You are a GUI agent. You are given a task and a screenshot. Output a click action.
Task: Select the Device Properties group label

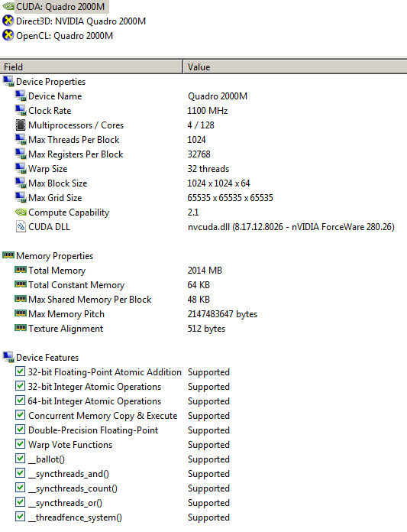pos(51,82)
